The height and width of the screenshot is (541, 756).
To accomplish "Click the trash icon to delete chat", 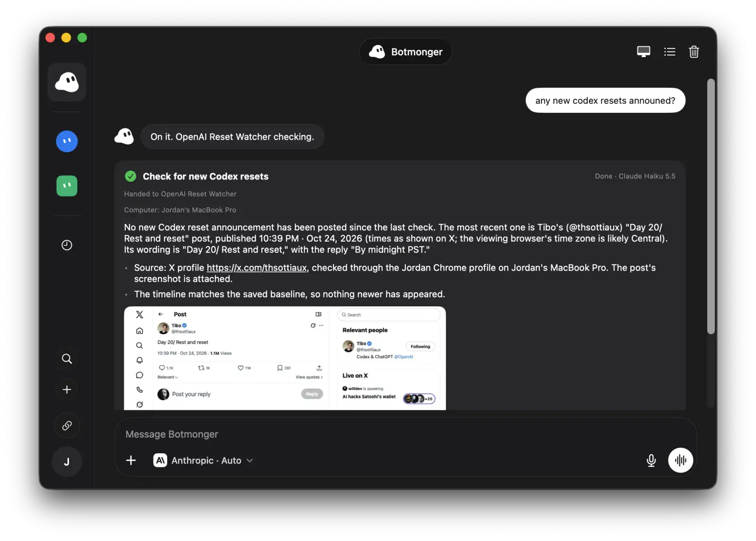I will (x=694, y=52).
